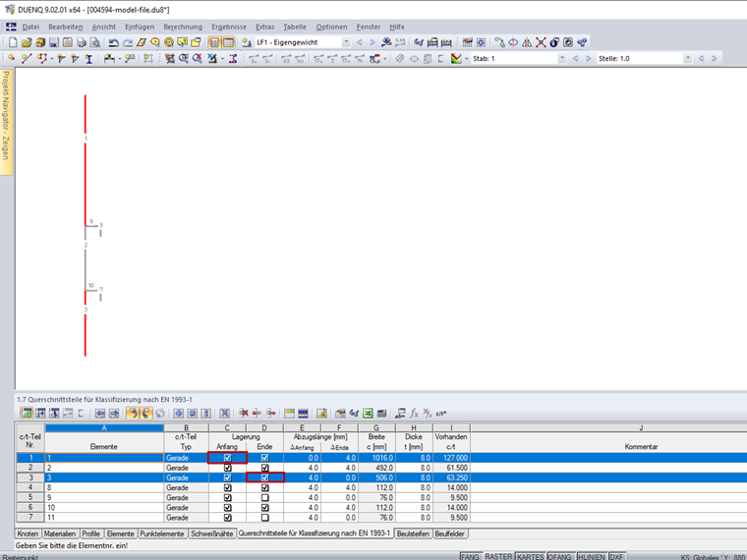Click the green Excel export icon in the table toolbar
Image resolution: width=747 pixels, height=560 pixels.
[x=368, y=414]
